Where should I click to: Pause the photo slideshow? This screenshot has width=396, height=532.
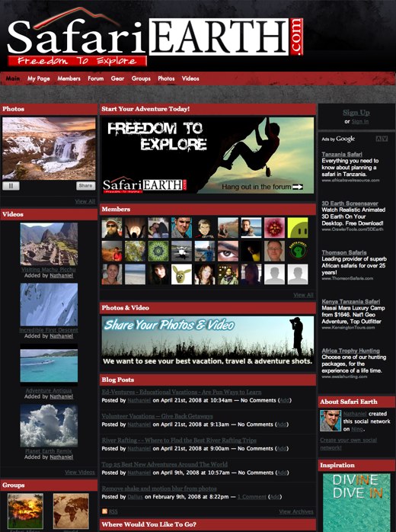click(11, 185)
